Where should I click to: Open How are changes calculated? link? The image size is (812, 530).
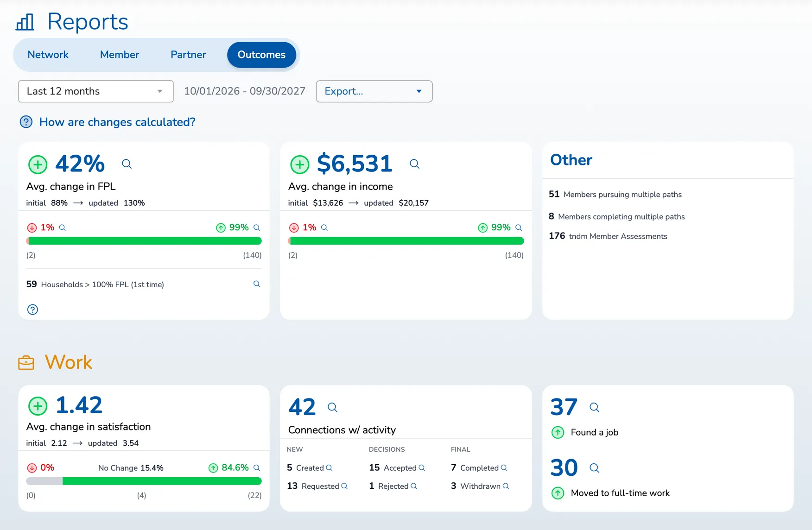click(x=117, y=122)
